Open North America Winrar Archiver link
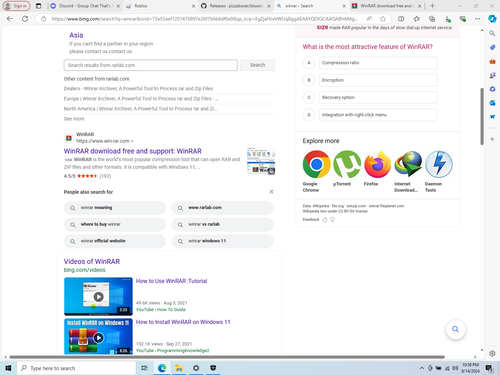The height and width of the screenshot is (375, 500). pos(140,109)
